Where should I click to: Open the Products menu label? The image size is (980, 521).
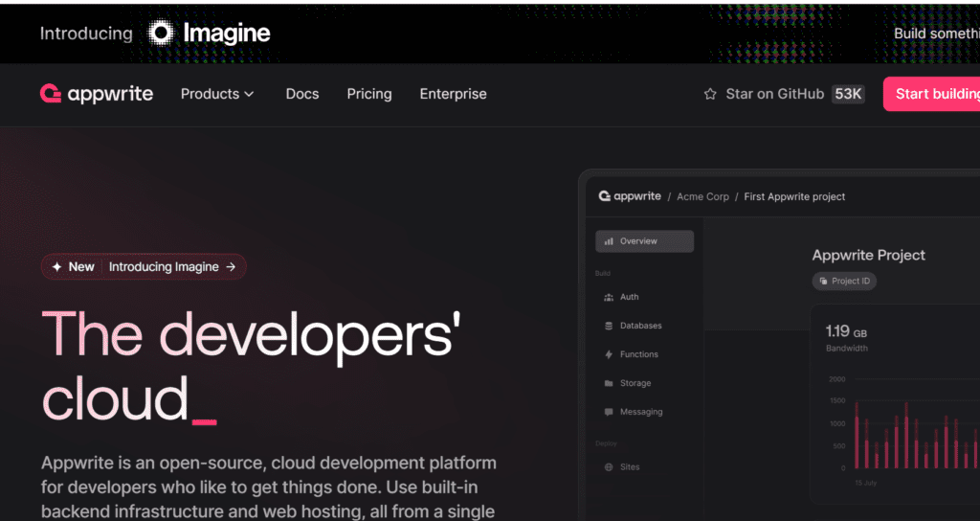[x=210, y=94]
